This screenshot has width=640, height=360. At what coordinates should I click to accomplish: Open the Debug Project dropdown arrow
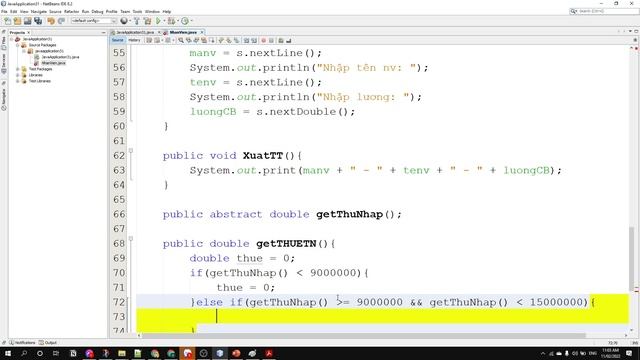[x=177, y=21]
